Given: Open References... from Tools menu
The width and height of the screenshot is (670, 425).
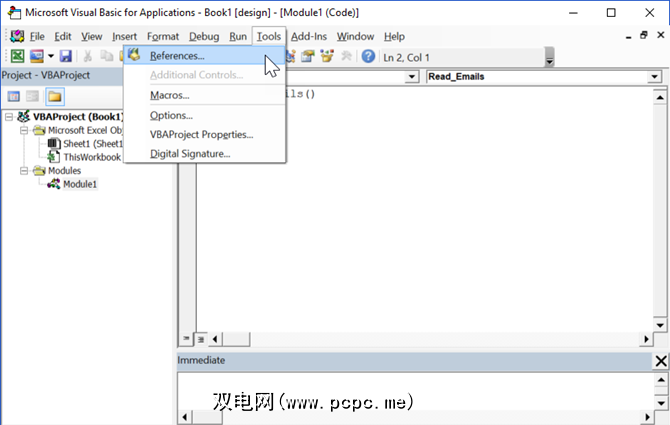Looking at the screenshot, I should 205,56.
